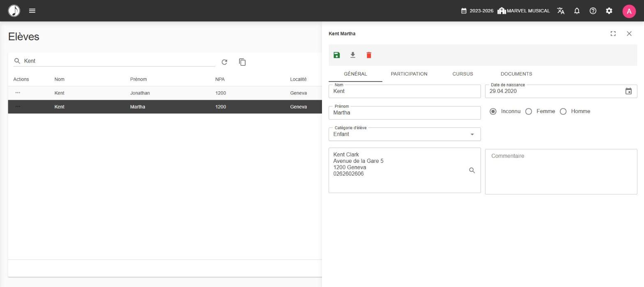Open the settings gear
The image size is (644, 287).
tap(609, 11)
